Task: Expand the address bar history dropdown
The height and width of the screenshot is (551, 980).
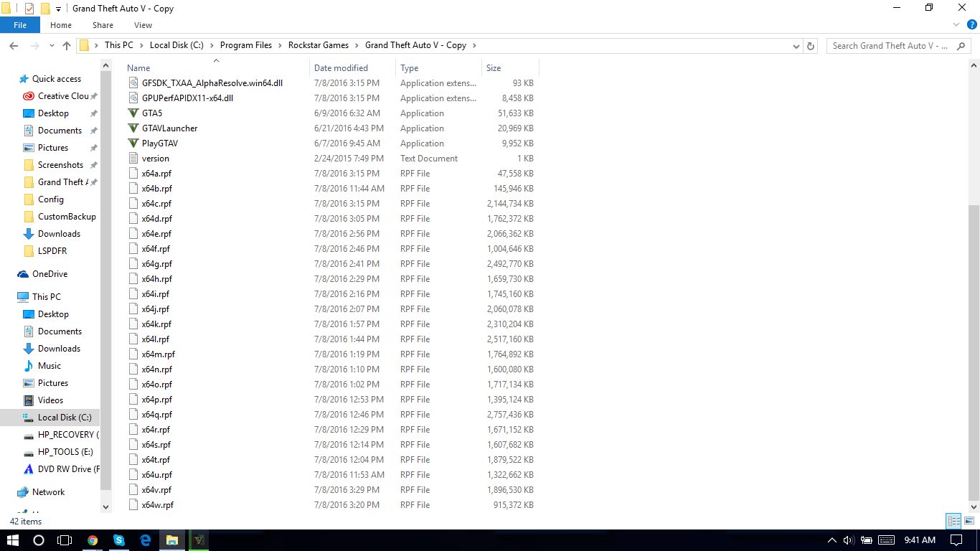Action: pos(796,45)
